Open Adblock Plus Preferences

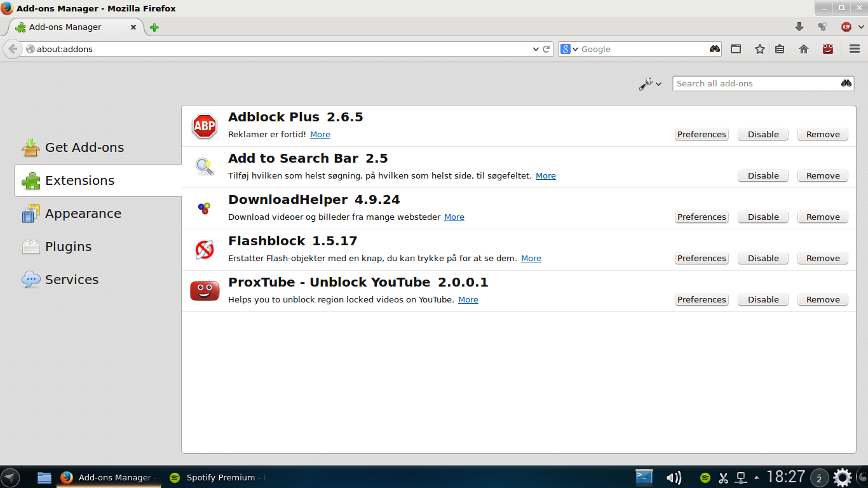tap(702, 134)
